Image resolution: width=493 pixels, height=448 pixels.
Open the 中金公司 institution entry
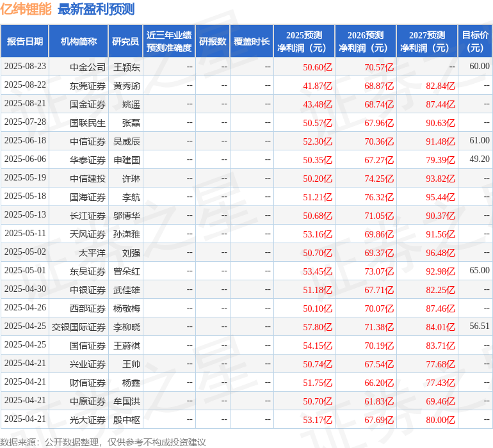click(x=88, y=67)
